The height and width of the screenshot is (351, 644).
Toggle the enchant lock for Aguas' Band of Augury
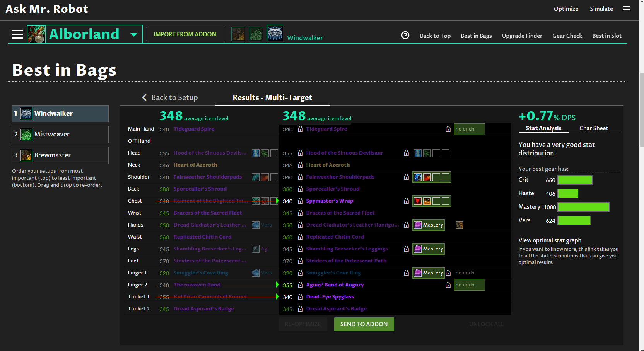click(x=448, y=285)
